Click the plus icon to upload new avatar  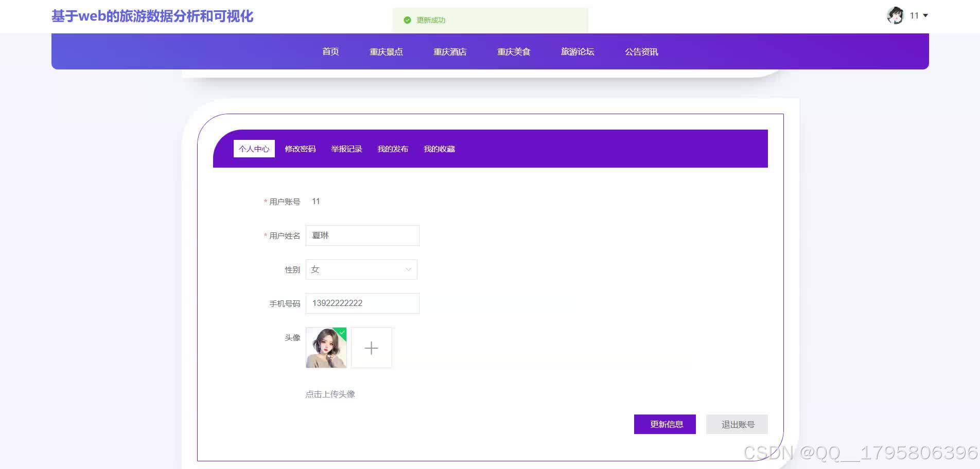(372, 348)
